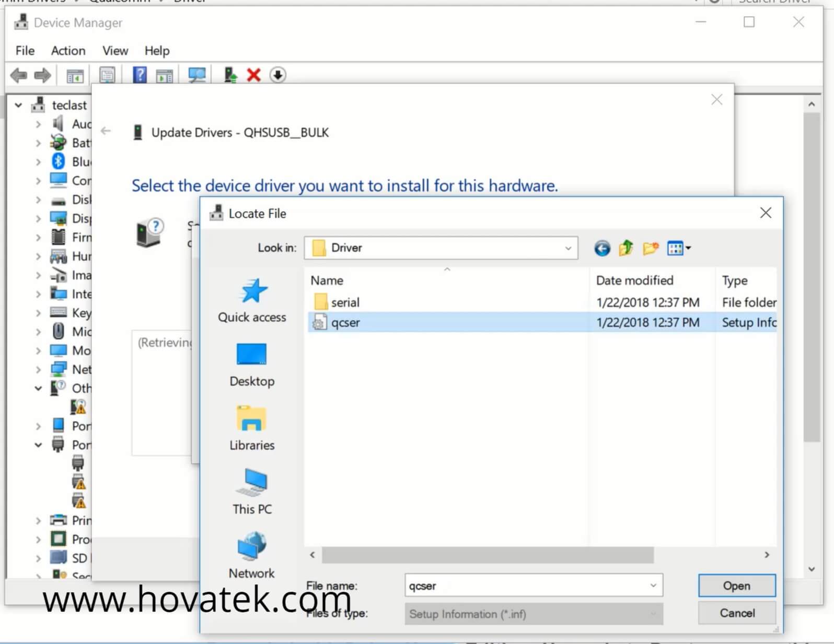Click the horizontal scrollbar in the file list

pyautogui.click(x=487, y=555)
